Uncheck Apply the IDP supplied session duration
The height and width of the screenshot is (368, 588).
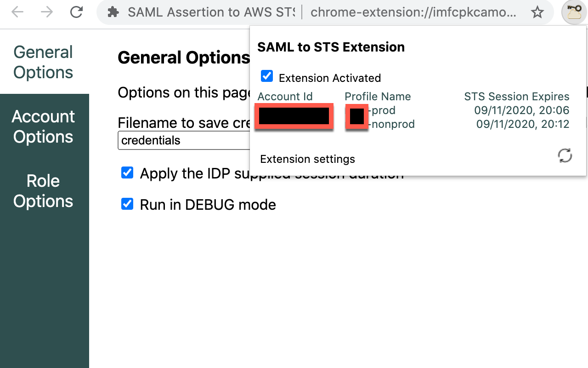tap(127, 172)
